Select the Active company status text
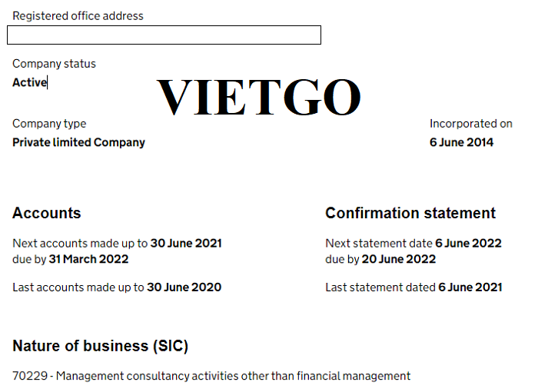Screen dimensions: 538x392 (29, 82)
